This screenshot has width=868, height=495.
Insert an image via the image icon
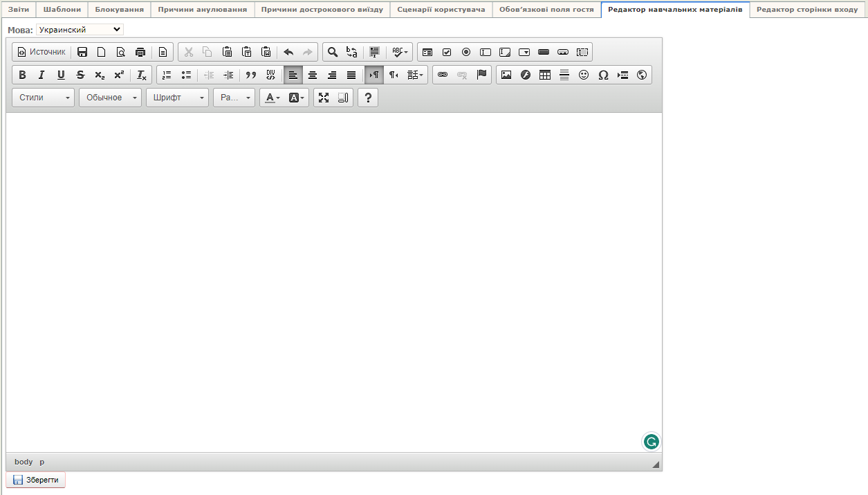[506, 75]
